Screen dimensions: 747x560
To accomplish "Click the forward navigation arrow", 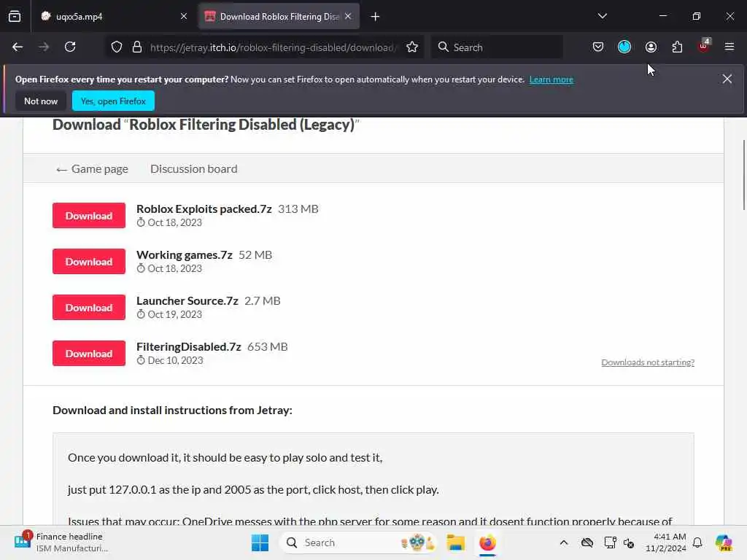I will pyautogui.click(x=44, y=47).
